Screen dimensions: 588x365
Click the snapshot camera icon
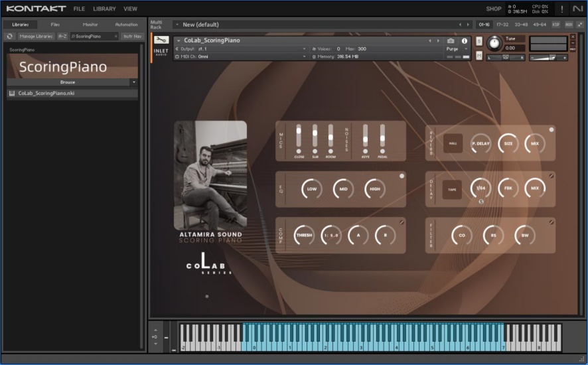pos(451,41)
